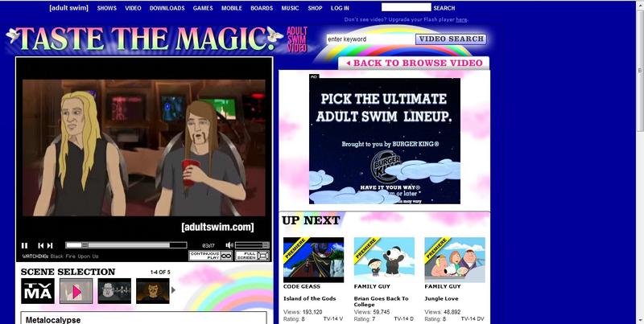Mute the video with speaker icon
Viewport: 644px width, 324px height.
tap(229, 245)
